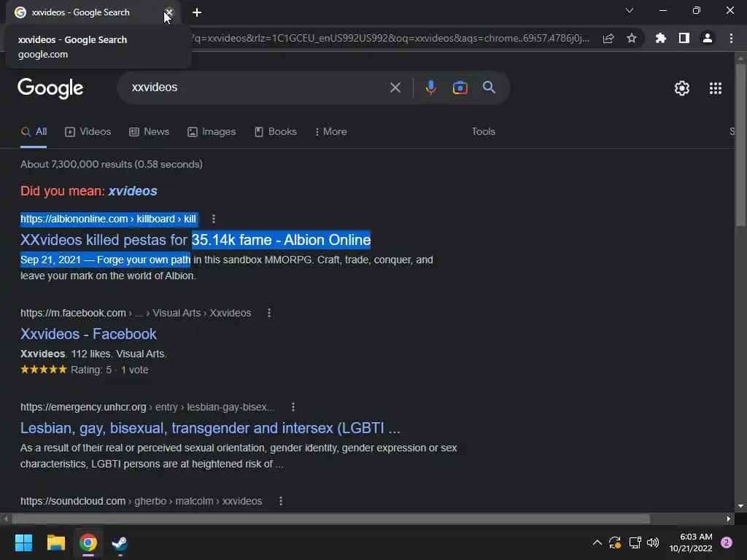
Task: Search by image with camera icon
Action: coord(460,87)
